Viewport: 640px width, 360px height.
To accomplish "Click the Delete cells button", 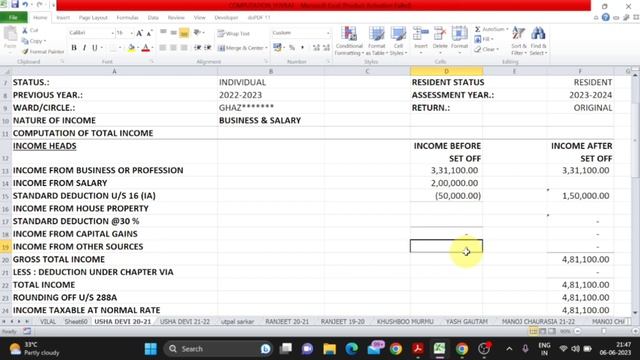I will [x=440, y=40].
